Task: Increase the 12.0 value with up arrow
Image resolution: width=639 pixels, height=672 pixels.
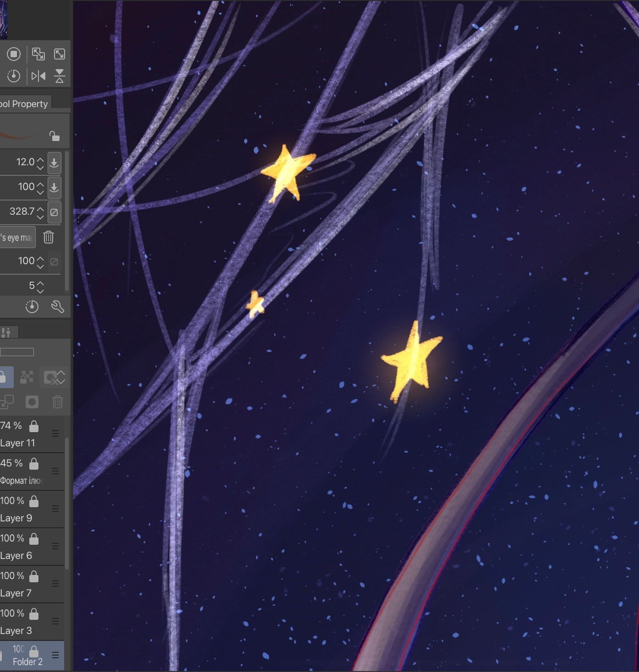Action: pos(40,159)
